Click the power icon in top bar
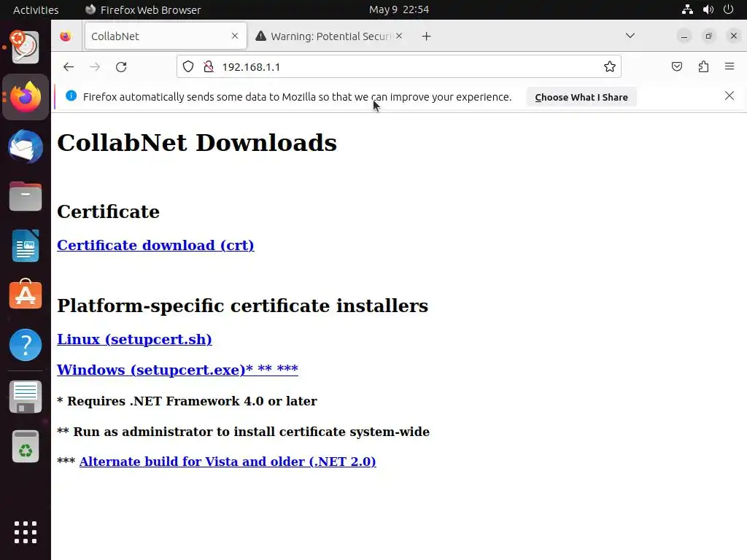This screenshot has width=747, height=560. [x=728, y=9]
